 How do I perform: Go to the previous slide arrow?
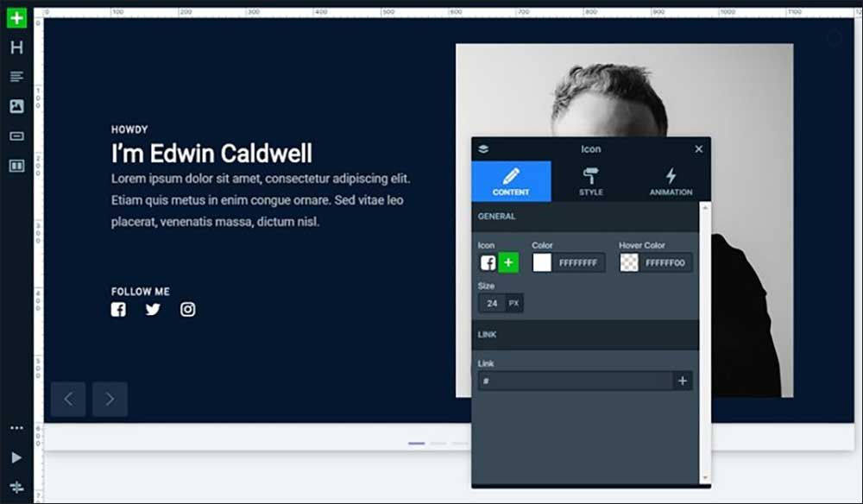(68, 399)
